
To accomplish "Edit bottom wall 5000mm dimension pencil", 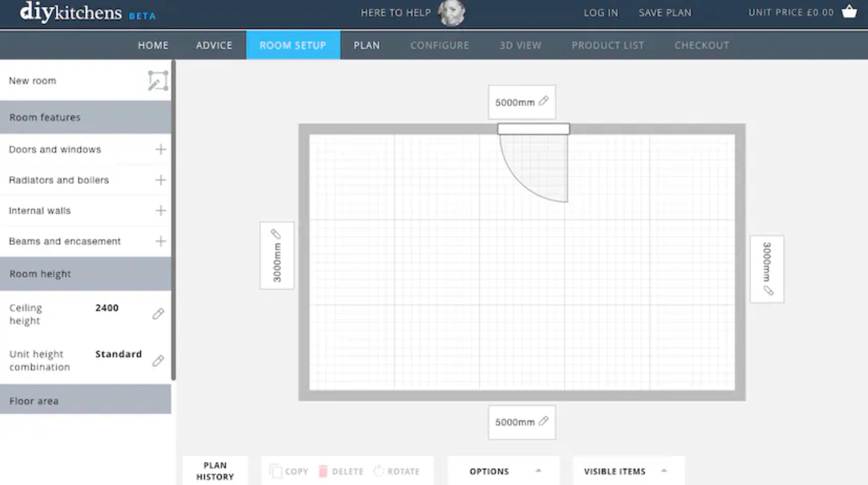I will (x=543, y=421).
